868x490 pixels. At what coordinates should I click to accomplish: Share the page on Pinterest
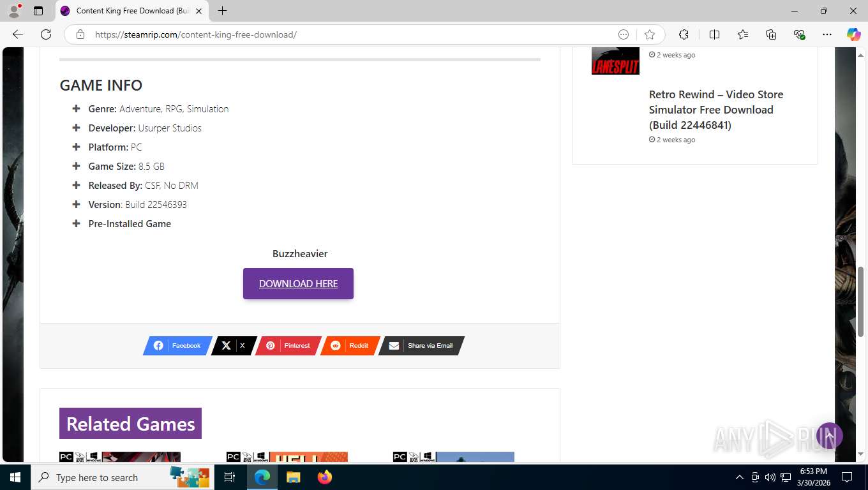click(288, 346)
